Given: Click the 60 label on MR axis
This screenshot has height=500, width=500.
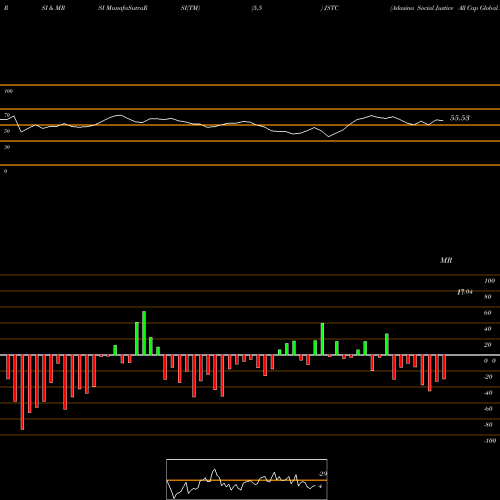Looking at the screenshot, I should pos(488,313).
